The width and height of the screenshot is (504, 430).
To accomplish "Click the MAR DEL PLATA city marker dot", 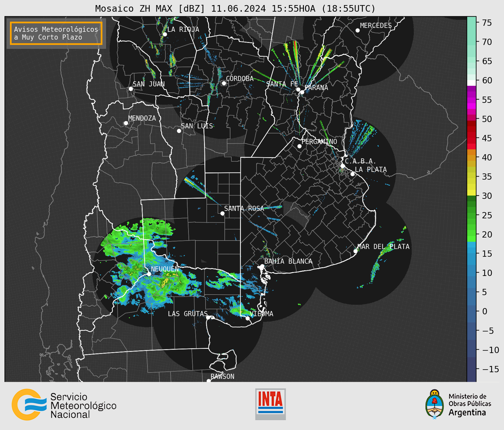I will [x=355, y=251].
